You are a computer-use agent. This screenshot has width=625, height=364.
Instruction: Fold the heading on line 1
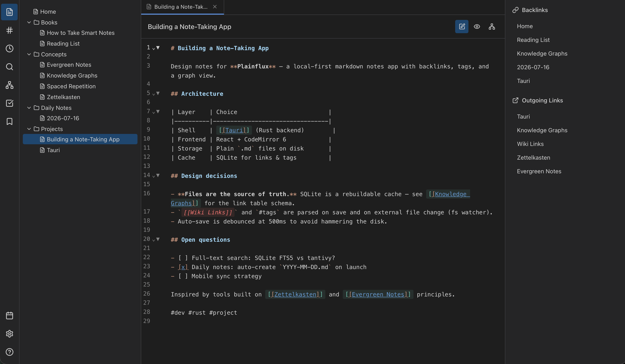[158, 48]
